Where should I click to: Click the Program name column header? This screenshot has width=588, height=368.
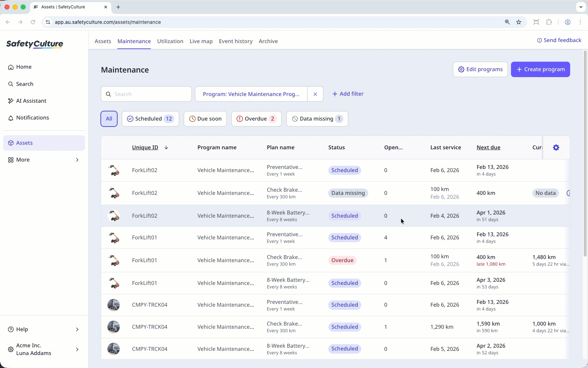(x=217, y=148)
